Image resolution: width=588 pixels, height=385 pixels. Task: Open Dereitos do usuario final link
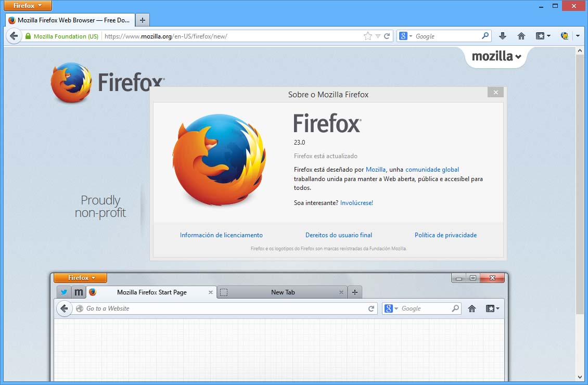(x=339, y=235)
